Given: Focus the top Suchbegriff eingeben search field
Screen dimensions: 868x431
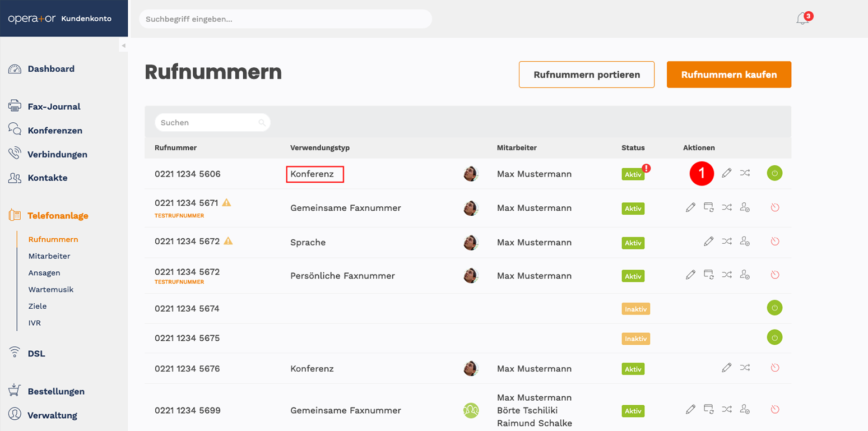Looking at the screenshot, I should 285,18.
